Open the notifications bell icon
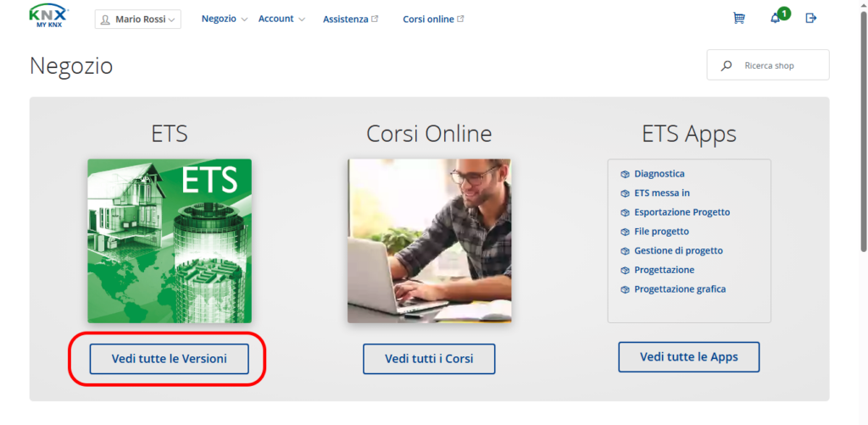 point(775,19)
